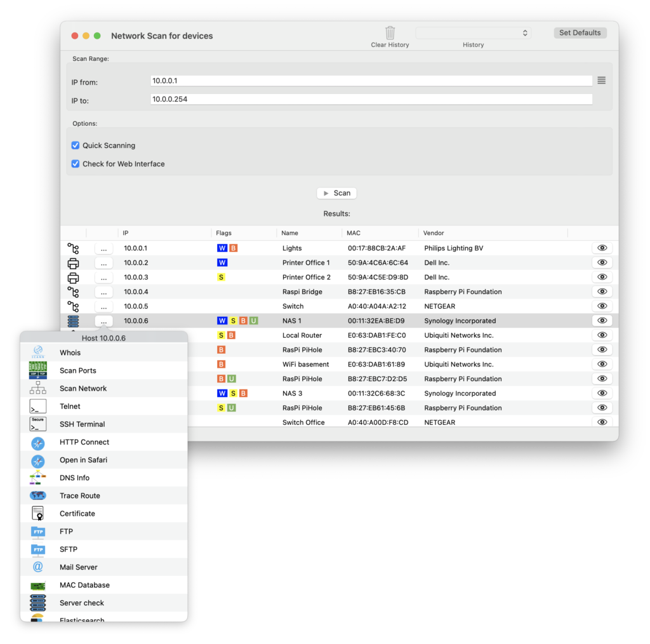Click the printer icon for Printer Office 1

click(x=73, y=263)
